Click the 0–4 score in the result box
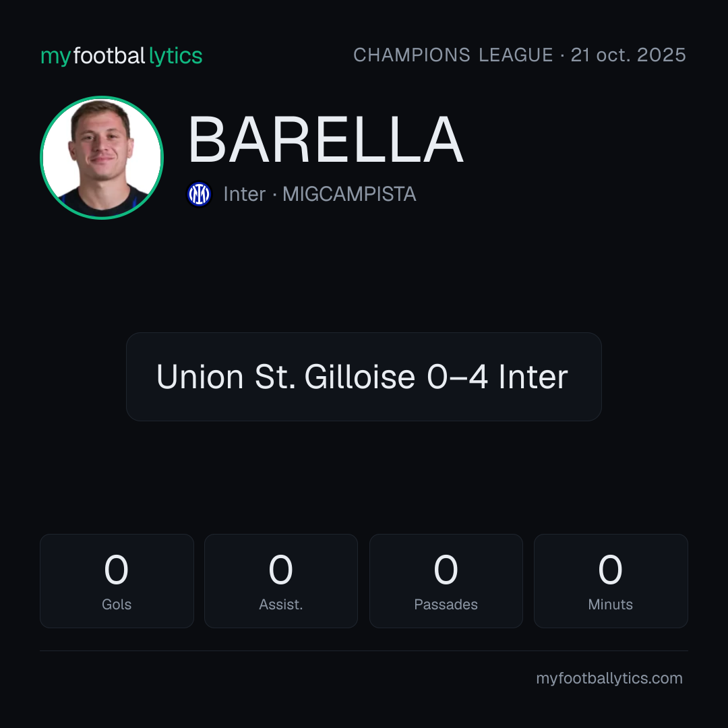 pyautogui.click(x=457, y=377)
